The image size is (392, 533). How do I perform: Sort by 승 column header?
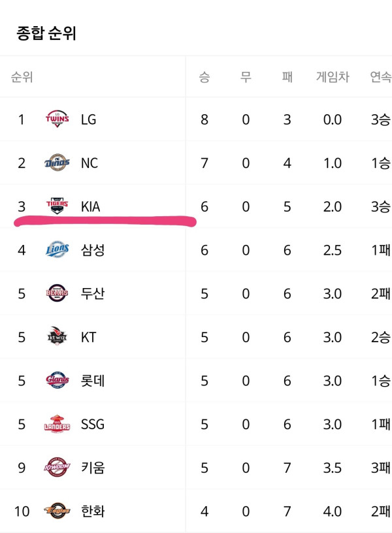[x=204, y=77]
